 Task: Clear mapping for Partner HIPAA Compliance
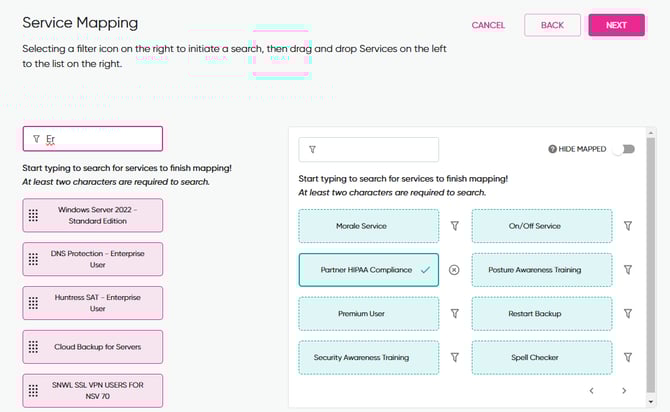pyautogui.click(x=454, y=270)
